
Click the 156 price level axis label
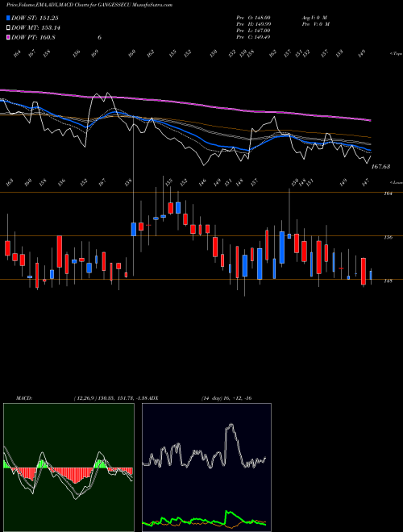coord(388,237)
